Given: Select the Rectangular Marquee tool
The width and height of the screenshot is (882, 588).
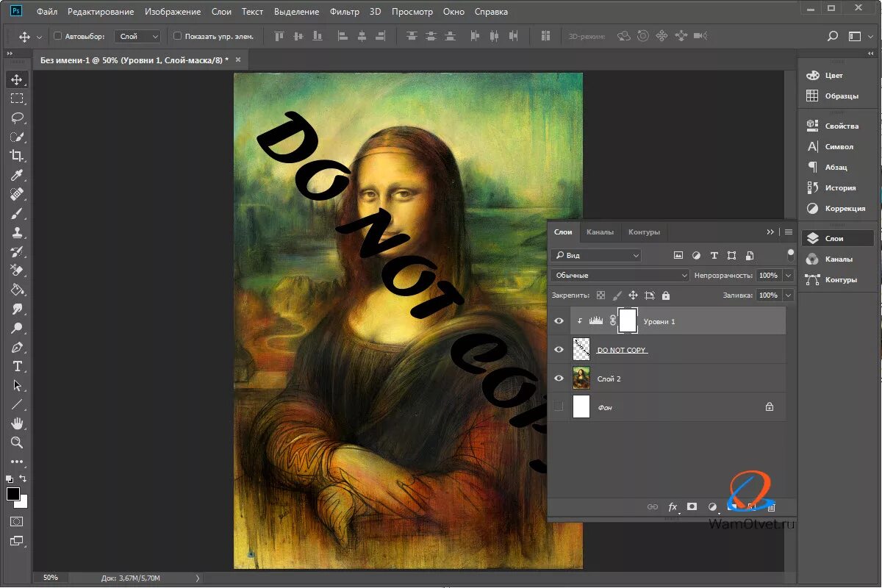Looking at the screenshot, I should [x=16, y=98].
